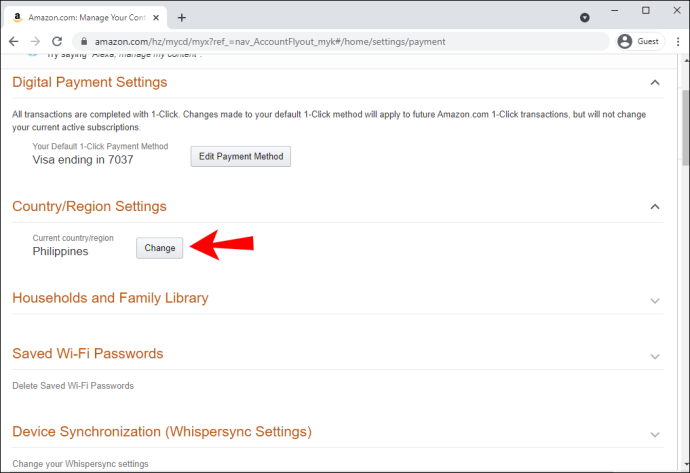Open the Saved Wi-Fi Passwords heading

tap(88, 353)
